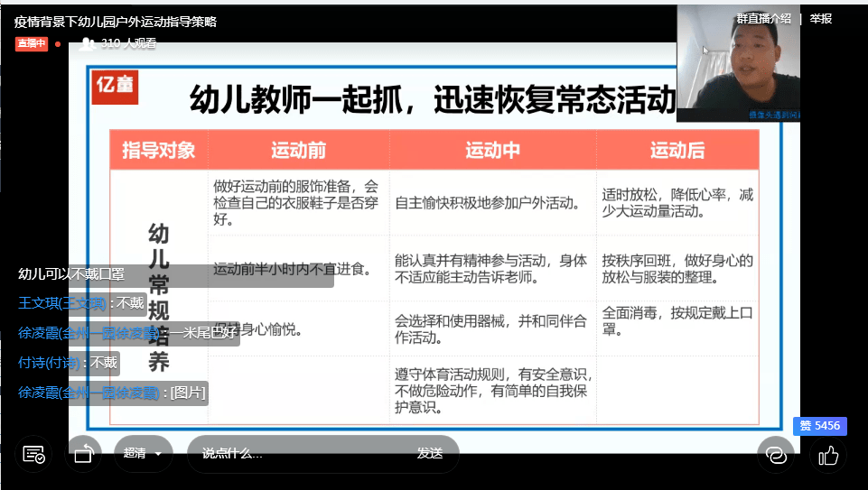Click the 一米尾巴好 chat message
The image size is (868, 490).
pyautogui.click(x=204, y=333)
